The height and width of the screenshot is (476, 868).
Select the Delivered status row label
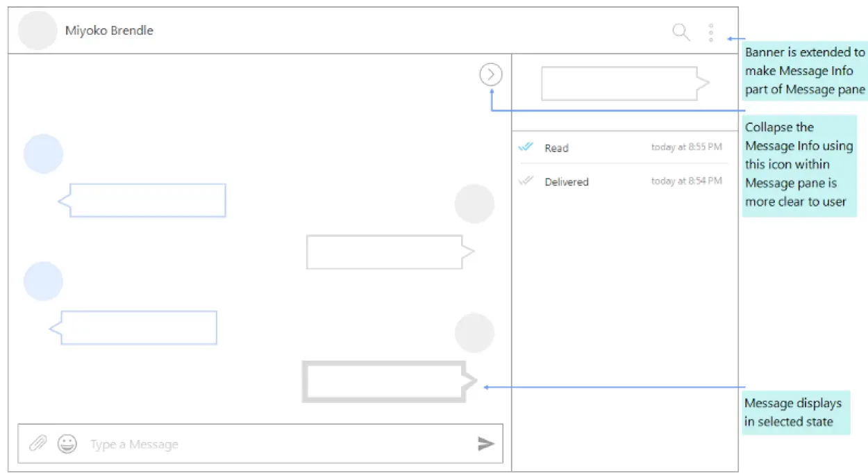click(566, 182)
